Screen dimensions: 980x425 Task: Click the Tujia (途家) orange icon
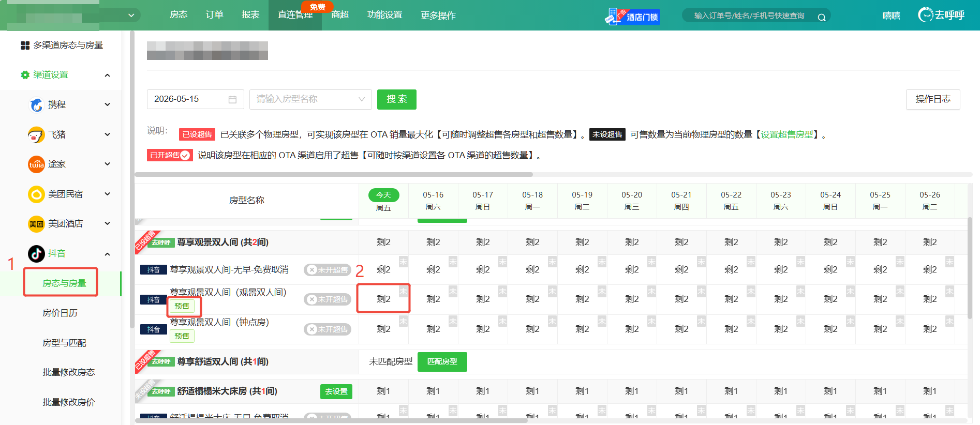pos(36,164)
